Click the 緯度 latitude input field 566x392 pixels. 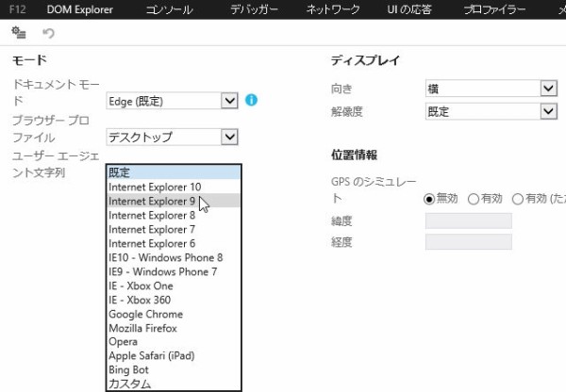coord(469,220)
